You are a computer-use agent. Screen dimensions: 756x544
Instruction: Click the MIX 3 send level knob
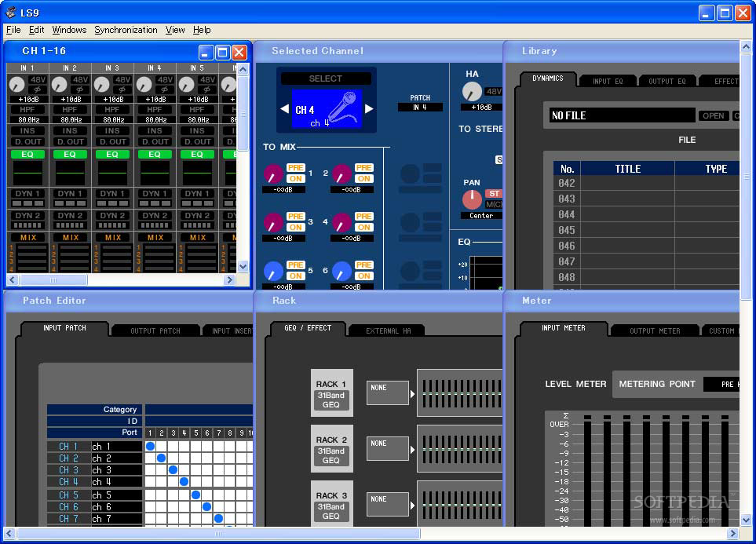pos(273,222)
